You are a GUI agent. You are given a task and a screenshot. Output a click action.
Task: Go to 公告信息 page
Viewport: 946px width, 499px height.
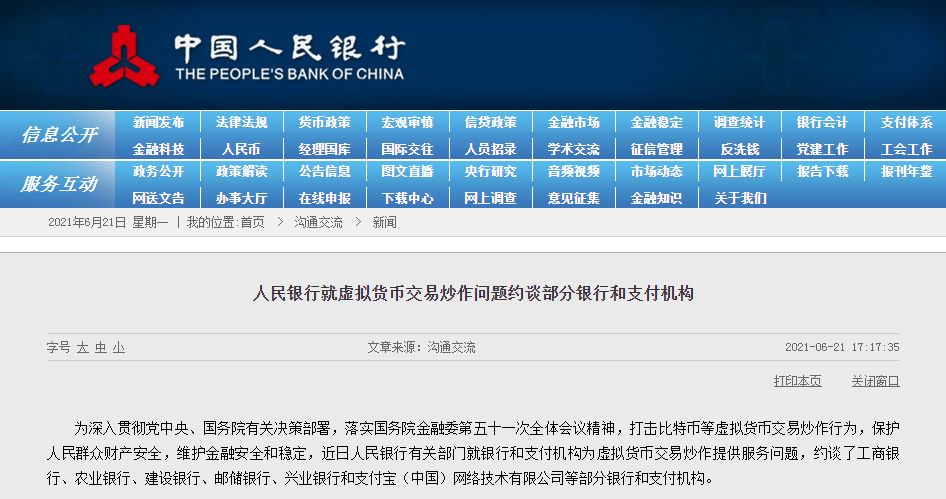[325, 171]
